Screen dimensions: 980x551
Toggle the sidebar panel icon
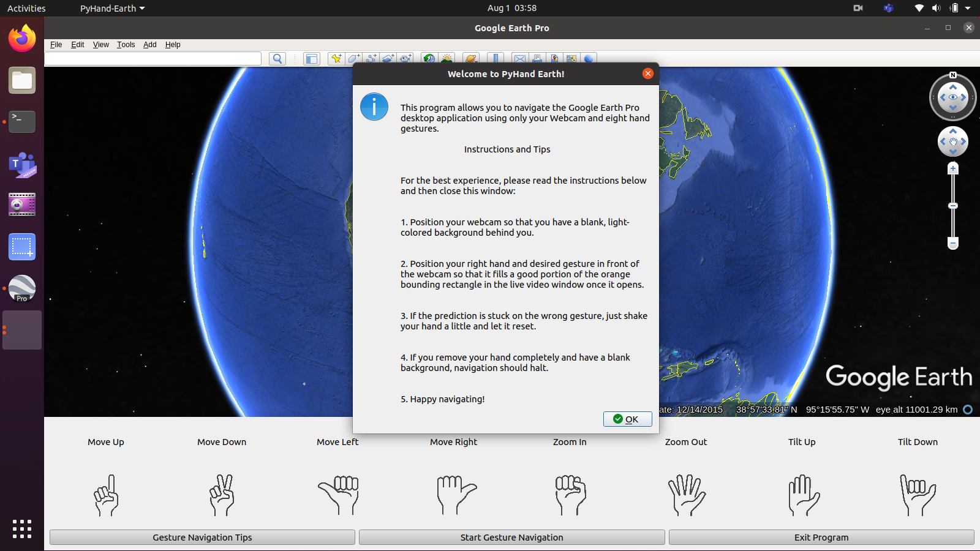click(312, 59)
